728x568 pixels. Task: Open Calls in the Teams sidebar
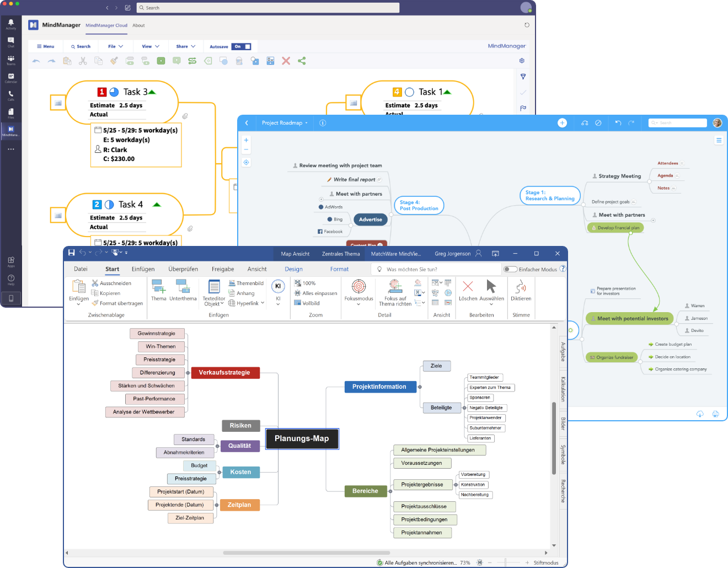pos(10,95)
